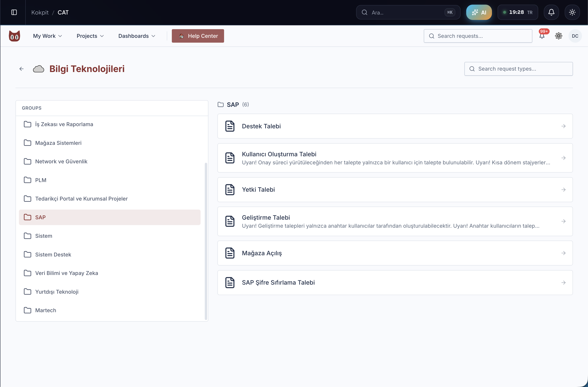Expand the My Work dropdown
The width and height of the screenshot is (588, 387).
[47, 36]
